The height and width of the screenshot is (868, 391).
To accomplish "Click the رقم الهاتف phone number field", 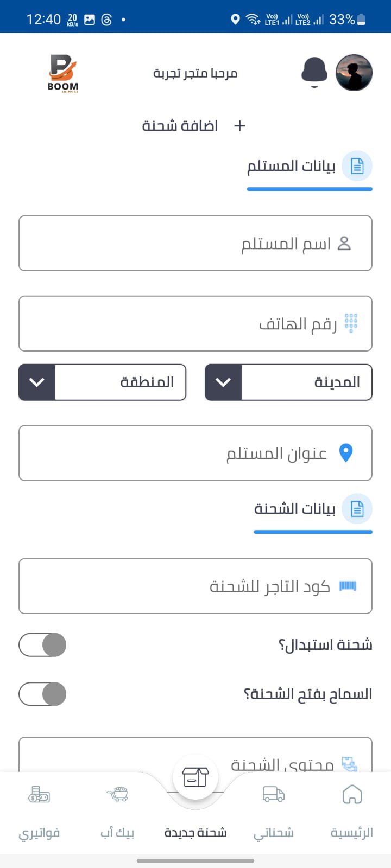I will [195, 324].
